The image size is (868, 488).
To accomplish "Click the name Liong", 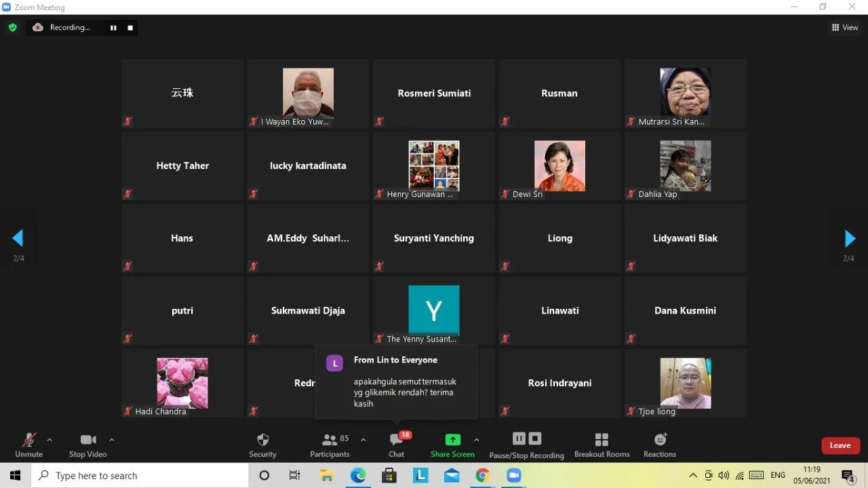I will pos(560,238).
